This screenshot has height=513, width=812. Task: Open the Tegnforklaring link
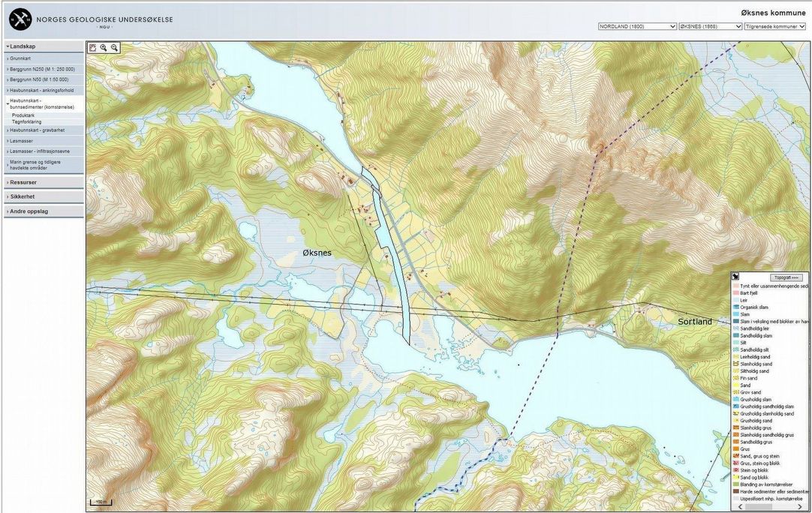(x=26, y=121)
